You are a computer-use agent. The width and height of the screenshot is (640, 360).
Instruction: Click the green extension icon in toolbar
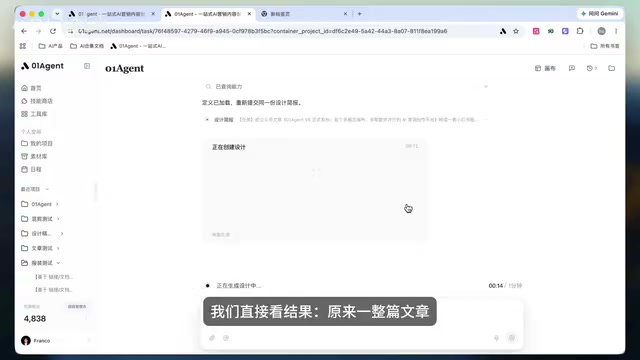tap(551, 31)
